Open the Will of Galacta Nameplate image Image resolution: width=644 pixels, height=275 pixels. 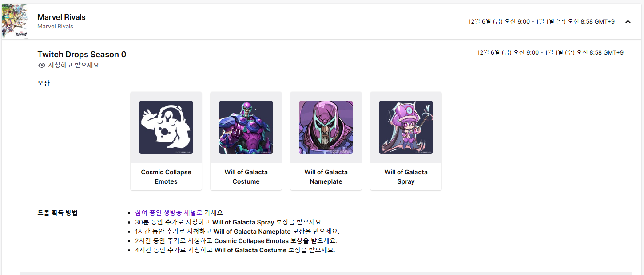[326, 127]
